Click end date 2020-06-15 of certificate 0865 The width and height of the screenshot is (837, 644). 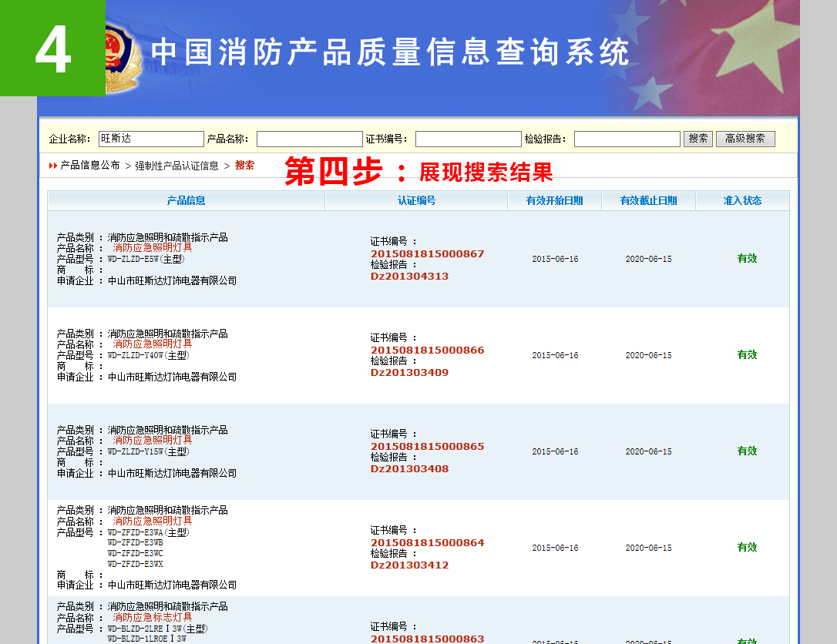pyautogui.click(x=649, y=451)
